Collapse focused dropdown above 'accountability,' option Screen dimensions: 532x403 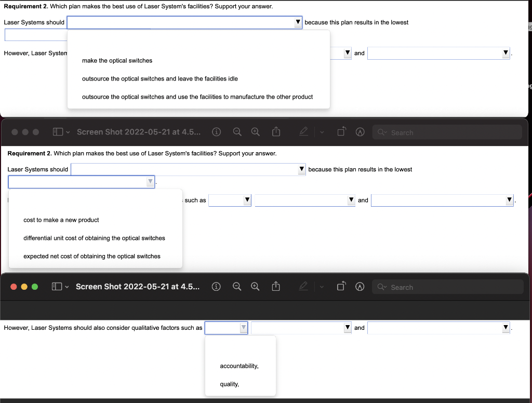[227, 328]
